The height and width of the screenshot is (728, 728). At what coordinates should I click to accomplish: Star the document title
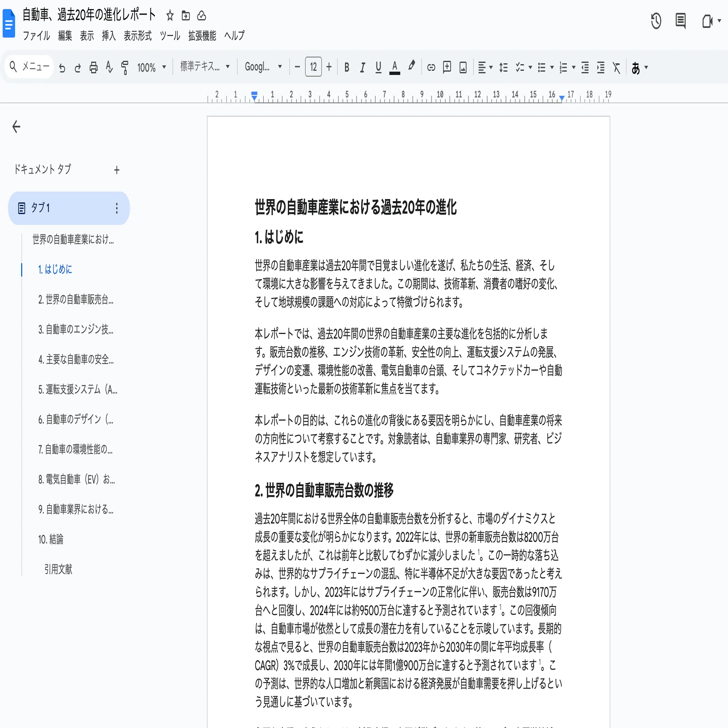tap(170, 16)
